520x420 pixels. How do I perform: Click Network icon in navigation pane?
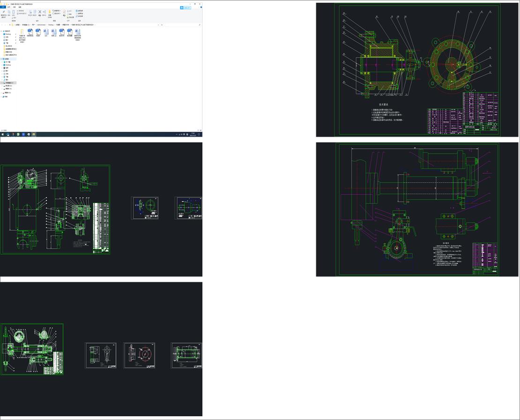point(4,96)
